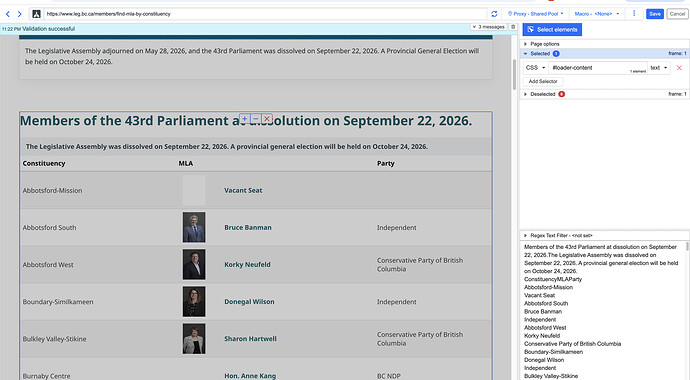Image resolution: width=690 pixels, height=380 pixels.
Task: Open the text extraction type dropdown
Action: coord(659,68)
